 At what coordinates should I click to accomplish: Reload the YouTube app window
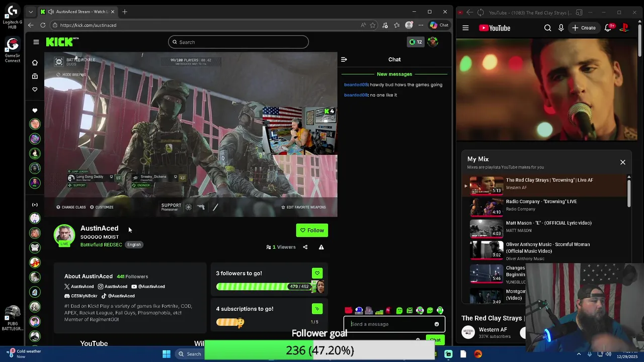pos(480,13)
